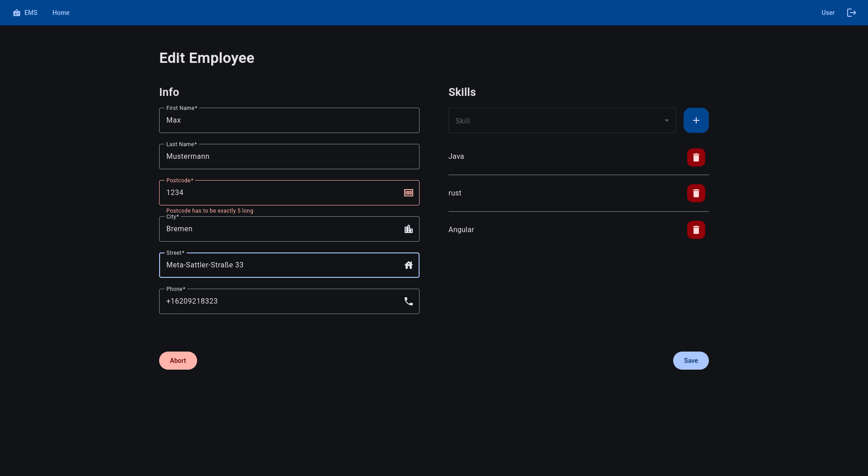Click the logout icon in header
The height and width of the screenshot is (476, 868).
[x=851, y=13]
